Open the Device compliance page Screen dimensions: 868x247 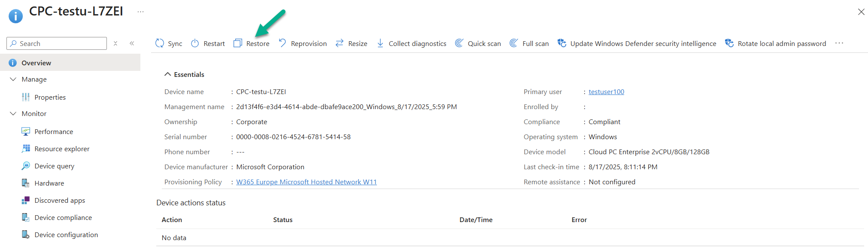[63, 218]
